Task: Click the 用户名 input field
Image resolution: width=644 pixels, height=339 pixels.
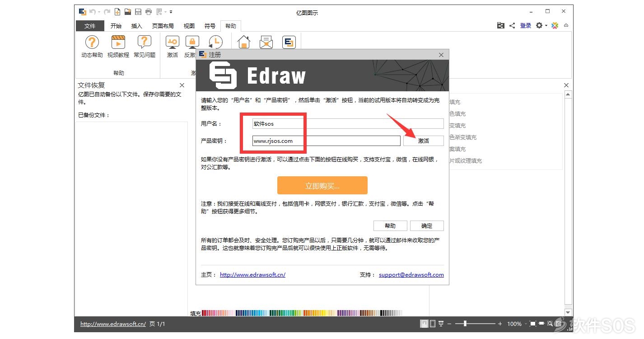Action: tap(348, 123)
